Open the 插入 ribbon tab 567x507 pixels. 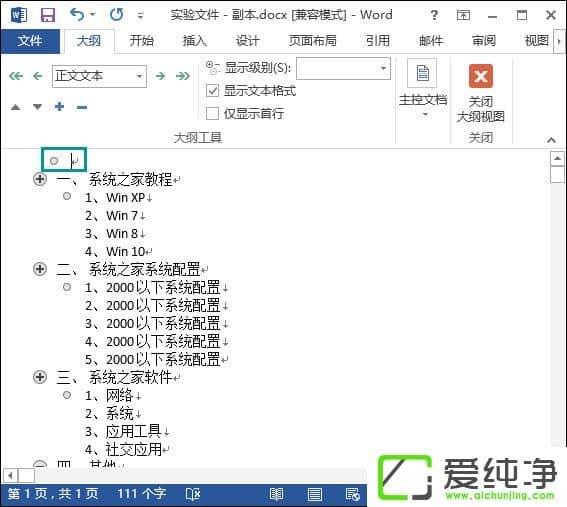[x=195, y=41]
